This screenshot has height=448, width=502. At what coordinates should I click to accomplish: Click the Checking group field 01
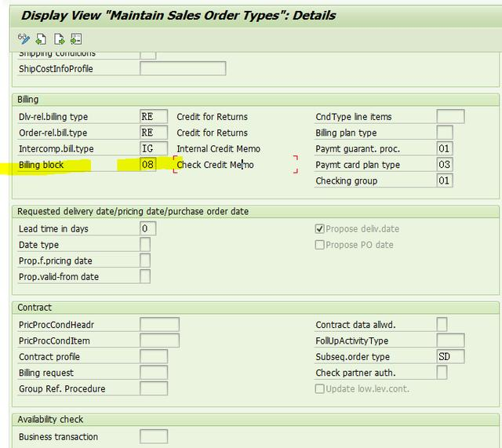[x=445, y=180]
